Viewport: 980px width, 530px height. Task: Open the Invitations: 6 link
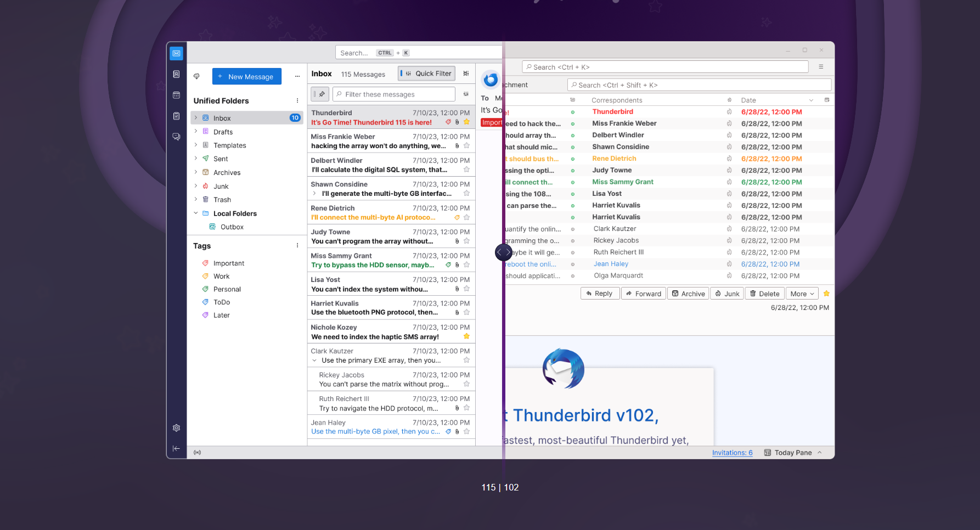click(732, 452)
